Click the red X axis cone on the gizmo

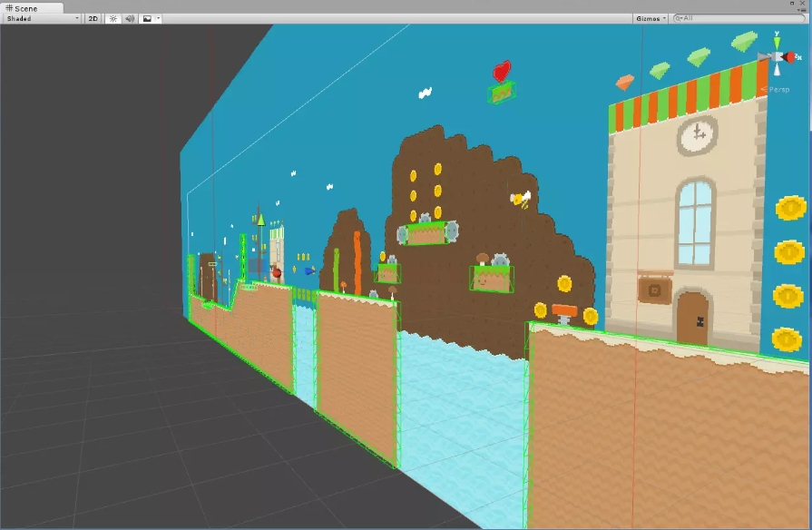coord(790,57)
